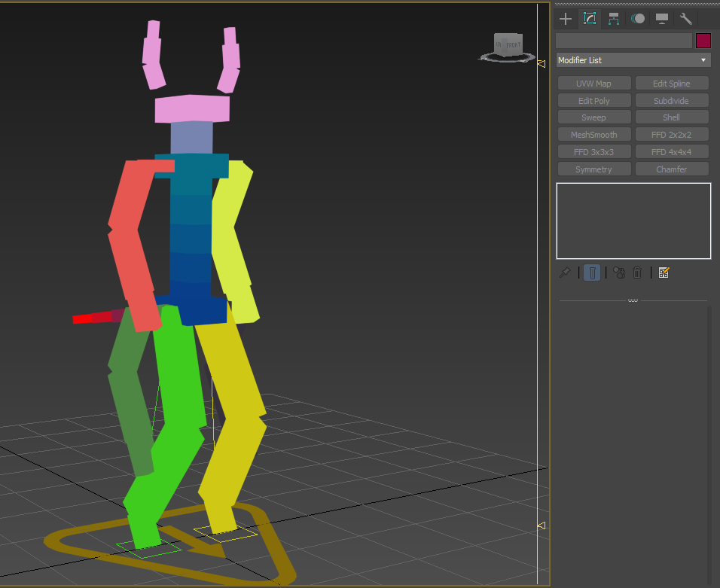The height and width of the screenshot is (588, 720).
Task: Add the MeshSmooth modifier
Action: coord(594,135)
